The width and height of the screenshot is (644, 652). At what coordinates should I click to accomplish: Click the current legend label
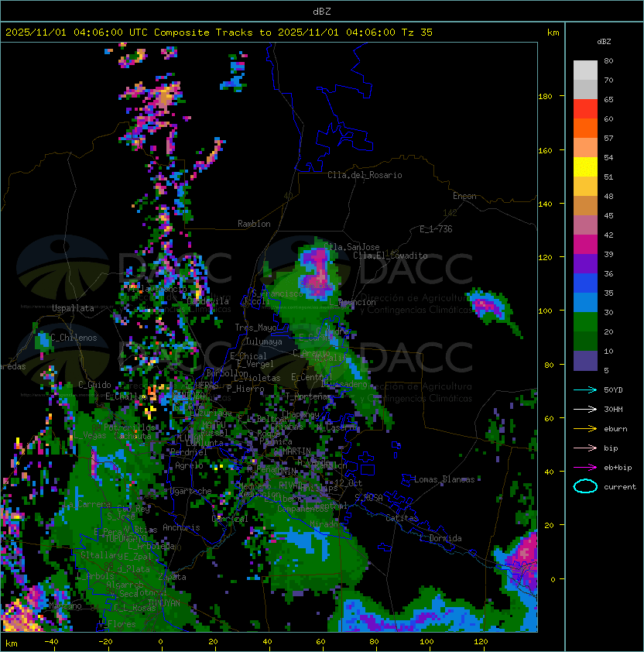click(x=620, y=487)
